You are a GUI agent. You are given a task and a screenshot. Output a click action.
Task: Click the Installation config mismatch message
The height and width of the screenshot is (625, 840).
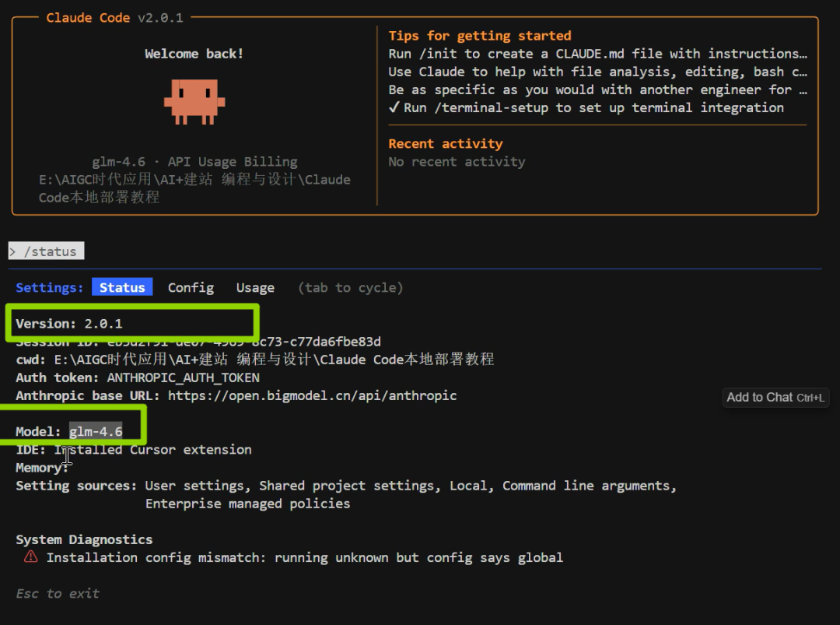(x=304, y=557)
